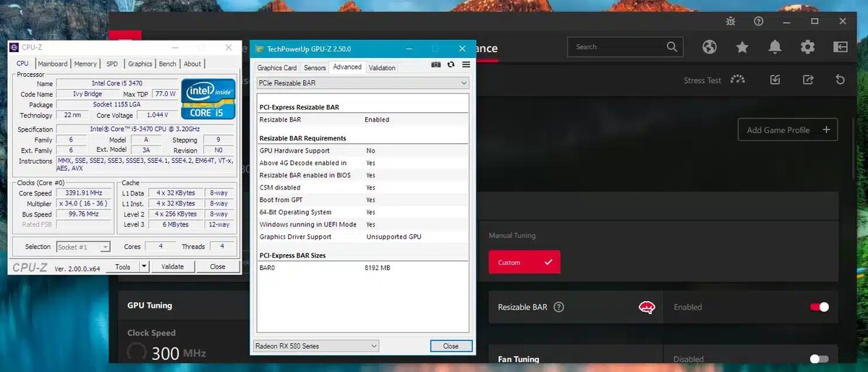Select the Advanced tab in GPU-Z

[347, 67]
